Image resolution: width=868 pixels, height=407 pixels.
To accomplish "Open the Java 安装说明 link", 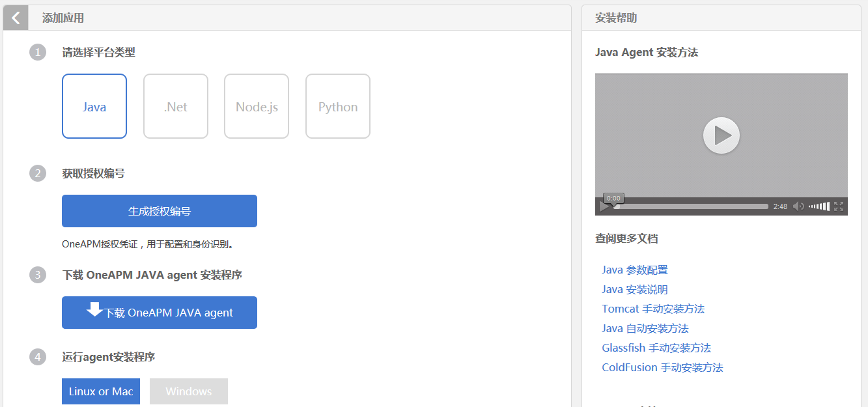I will coord(635,289).
